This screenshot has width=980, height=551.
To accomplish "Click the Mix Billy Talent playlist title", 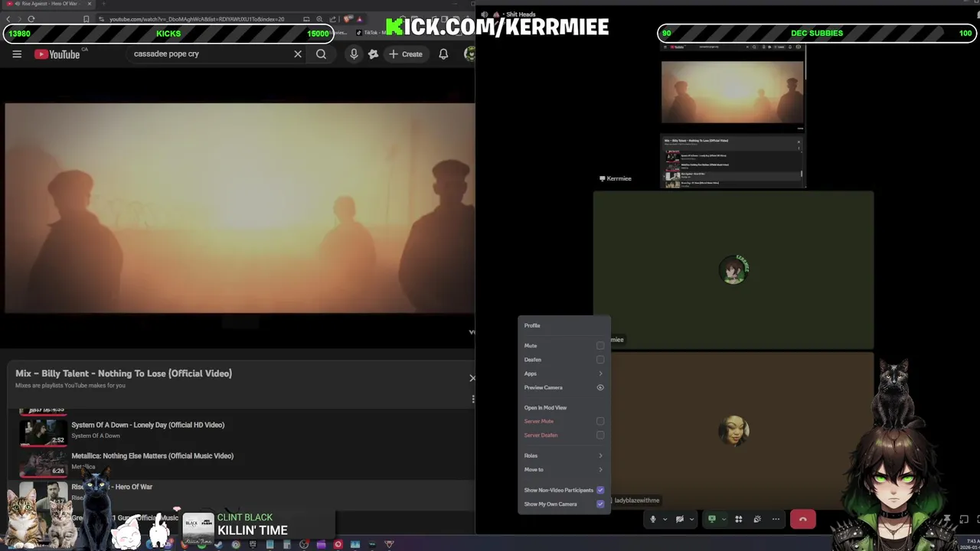I will tap(123, 373).
